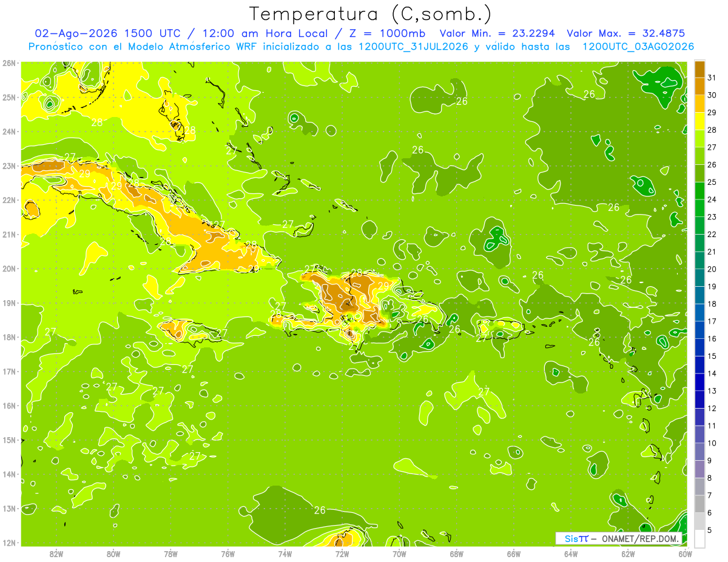Image resolution: width=728 pixels, height=562 pixels.
Task: Click the '23N' latitude axis label
Action: pos(8,166)
